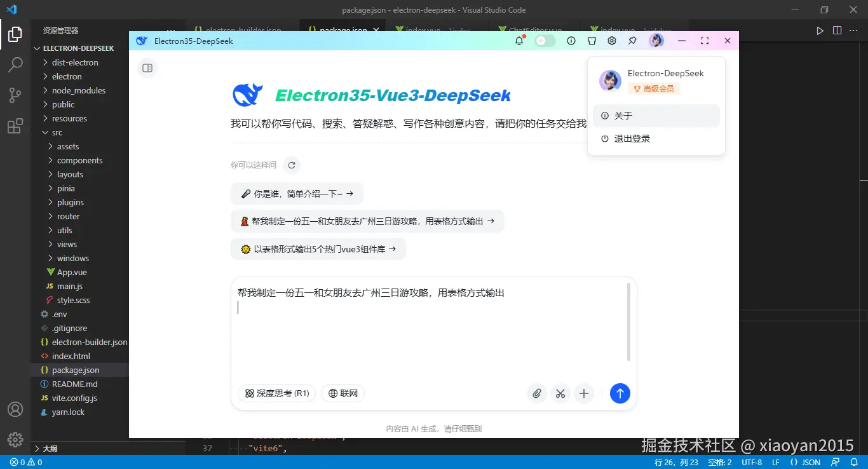The width and height of the screenshot is (868, 469).
Task: Click the 行 26, 列 23 cursor position
Action: 676,462
